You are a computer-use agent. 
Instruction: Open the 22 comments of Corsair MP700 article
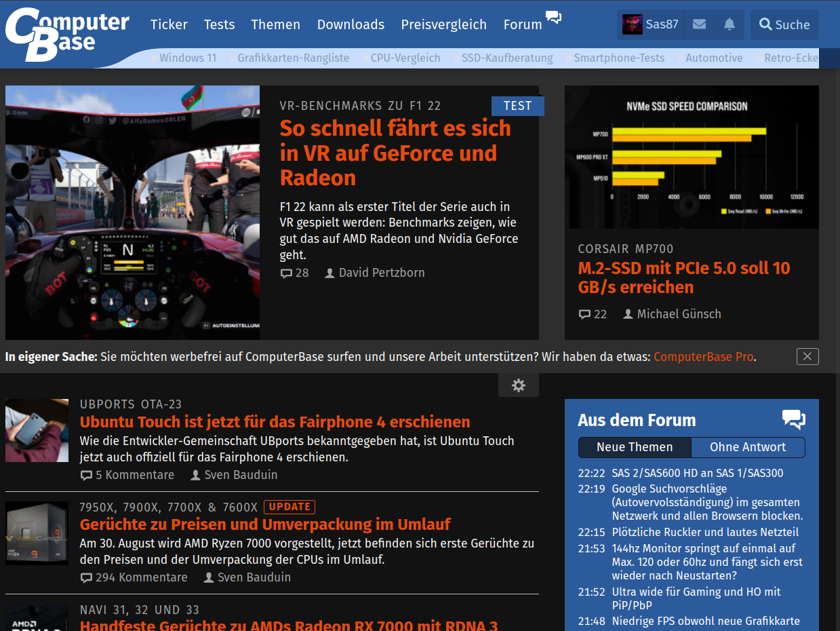(593, 314)
